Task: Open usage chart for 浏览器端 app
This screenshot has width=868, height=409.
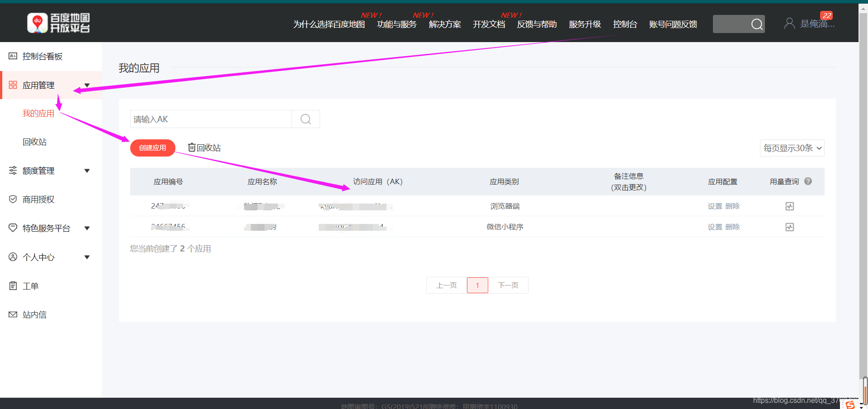Action: coord(789,206)
